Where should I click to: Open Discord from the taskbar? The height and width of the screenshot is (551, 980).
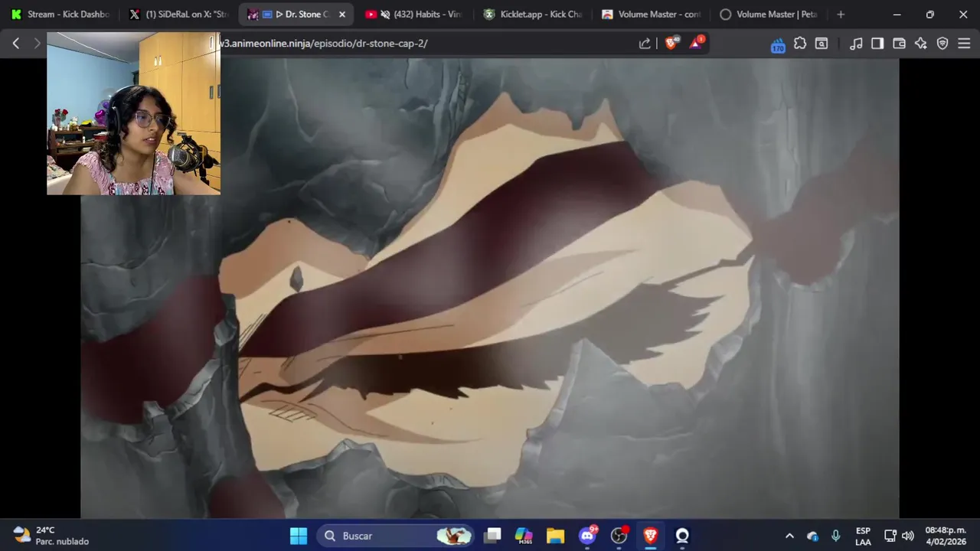point(587,536)
